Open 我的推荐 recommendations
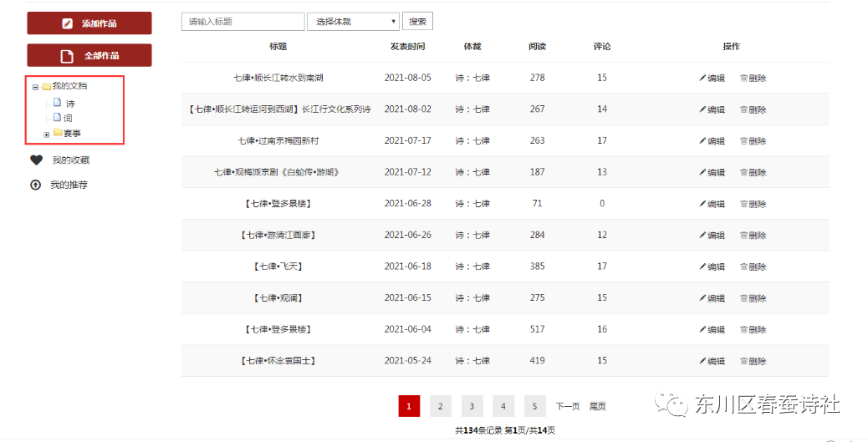 (x=69, y=185)
